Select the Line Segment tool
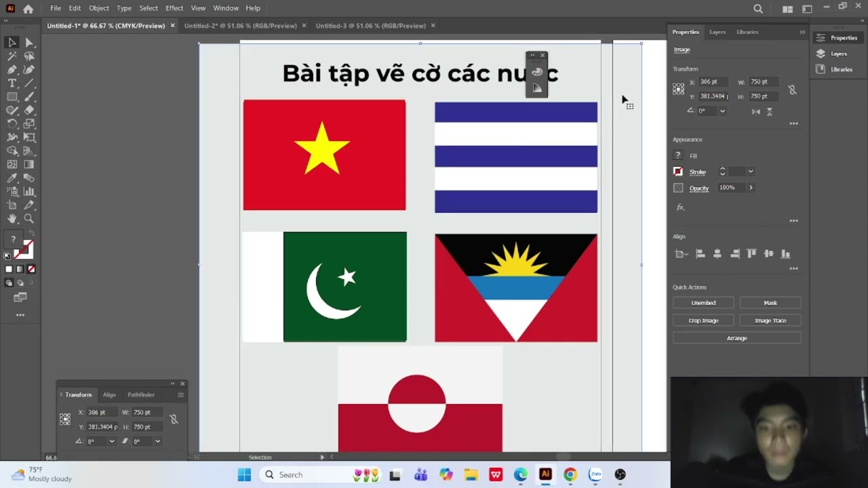The image size is (868, 488). [29, 83]
